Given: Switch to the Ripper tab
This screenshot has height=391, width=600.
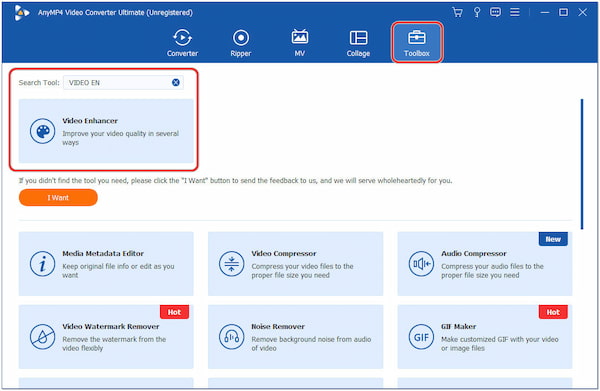Looking at the screenshot, I should 241,42.
